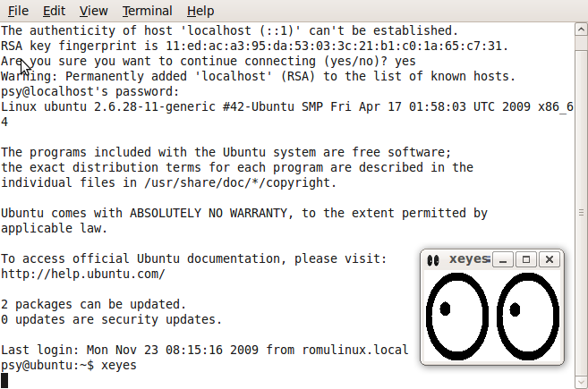Click the 'To access official Ubuntu documentation' line
The width and height of the screenshot is (588, 389).
pos(193,259)
